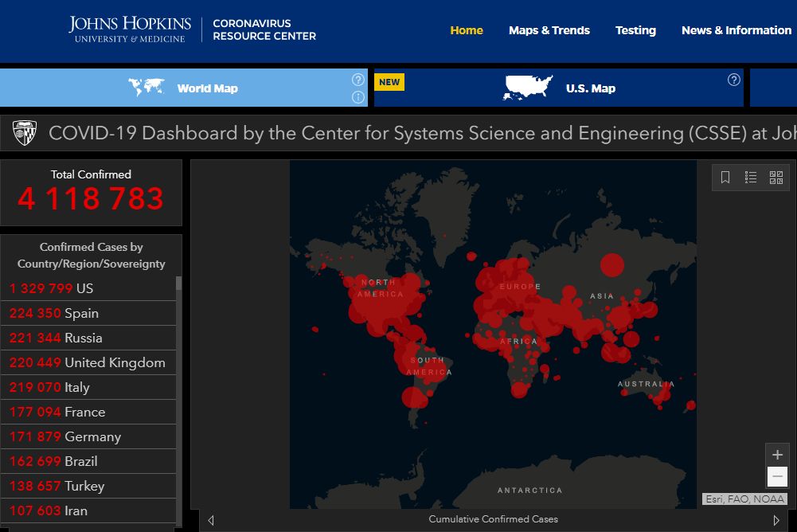797x532 pixels.
Task: Show the map legend list icon
Action: [x=751, y=178]
